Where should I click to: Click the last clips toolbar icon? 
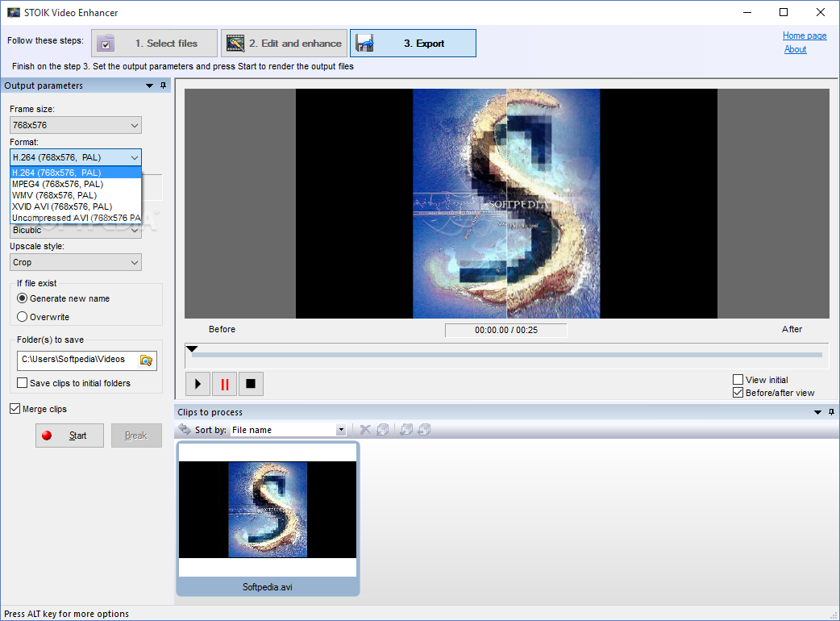[424, 430]
